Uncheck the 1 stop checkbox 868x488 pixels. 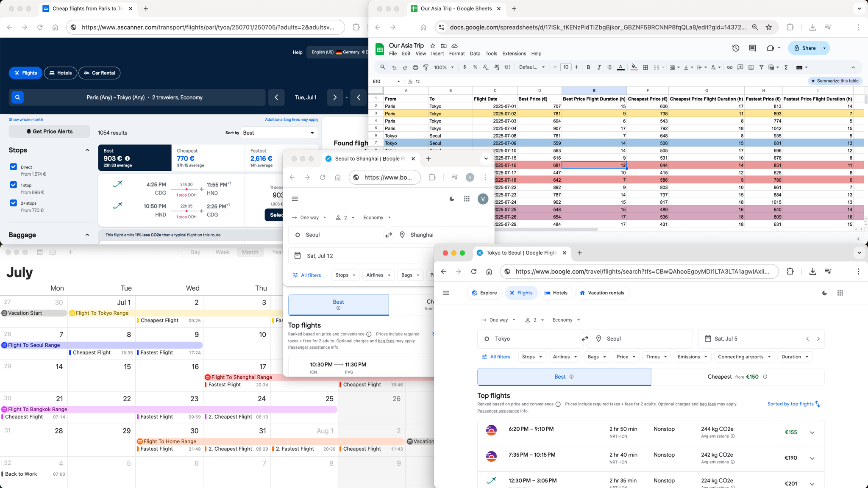point(13,185)
